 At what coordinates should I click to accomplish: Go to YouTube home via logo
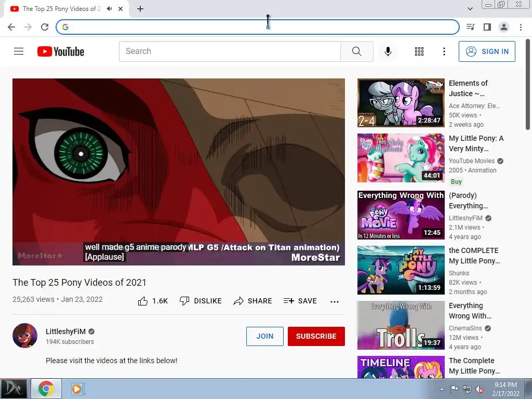[x=61, y=51]
